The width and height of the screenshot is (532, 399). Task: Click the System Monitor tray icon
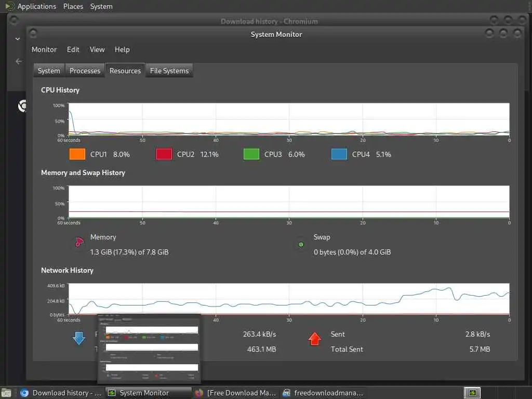click(x=472, y=393)
